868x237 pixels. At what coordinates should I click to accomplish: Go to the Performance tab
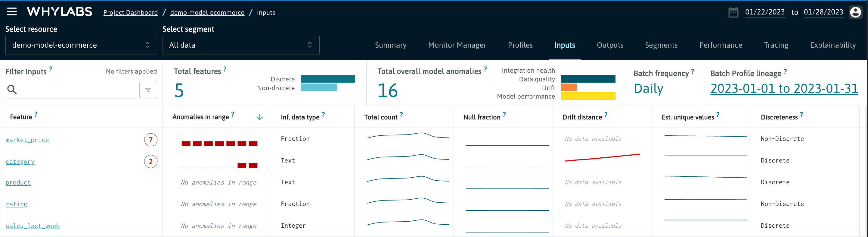coord(721,45)
